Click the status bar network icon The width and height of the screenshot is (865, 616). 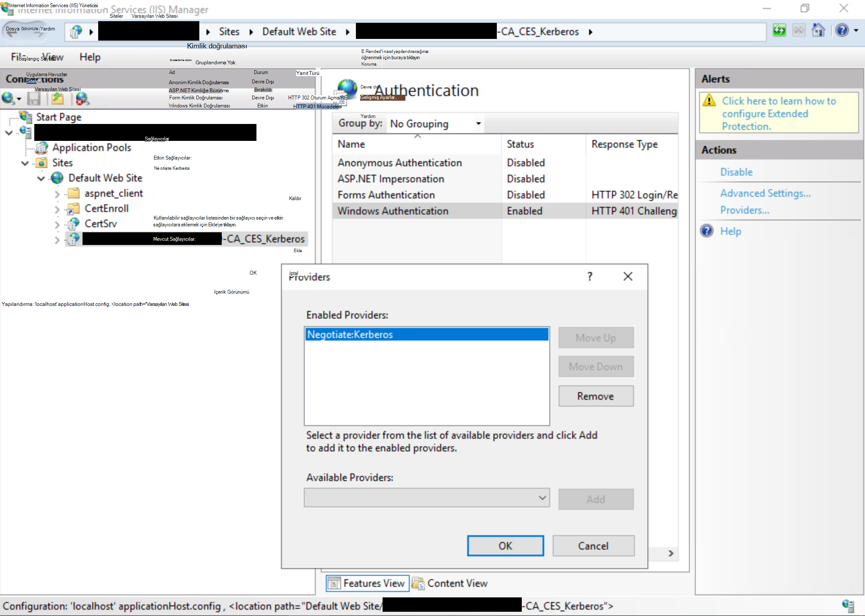(x=848, y=606)
